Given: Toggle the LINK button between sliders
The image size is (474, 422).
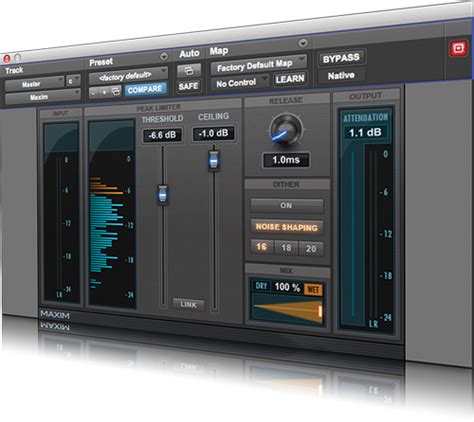Looking at the screenshot, I should click(x=188, y=304).
